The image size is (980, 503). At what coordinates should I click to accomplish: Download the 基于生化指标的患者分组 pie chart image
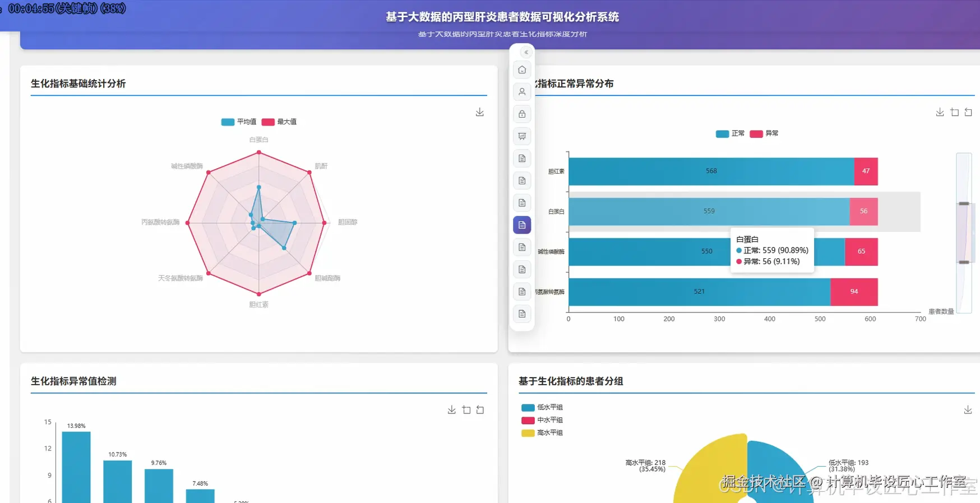coord(968,410)
